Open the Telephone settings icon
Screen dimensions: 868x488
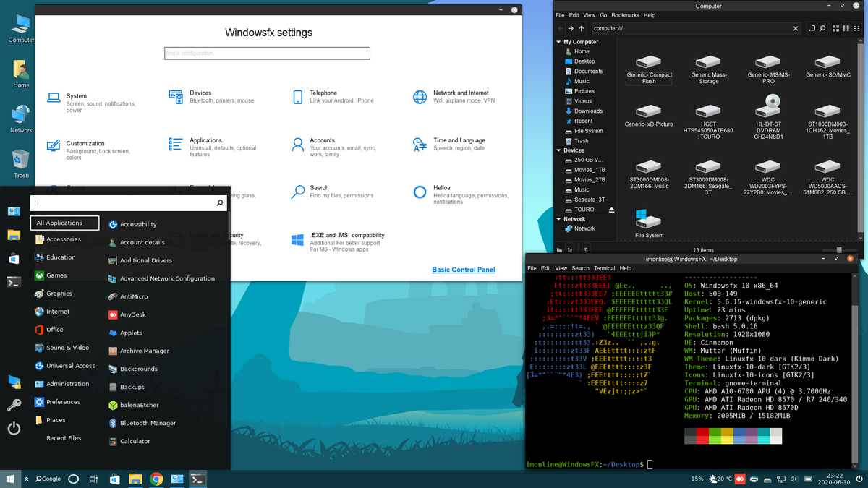tap(297, 97)
